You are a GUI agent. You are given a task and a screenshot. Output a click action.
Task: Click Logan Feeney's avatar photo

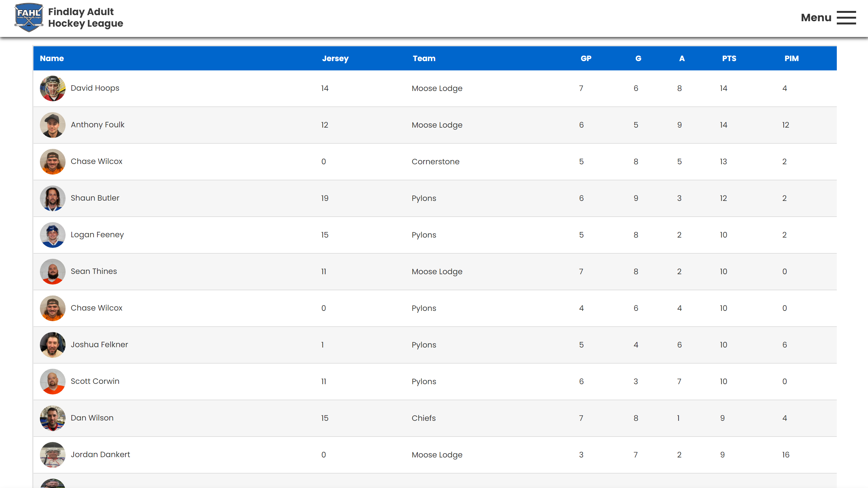point(52,235)
